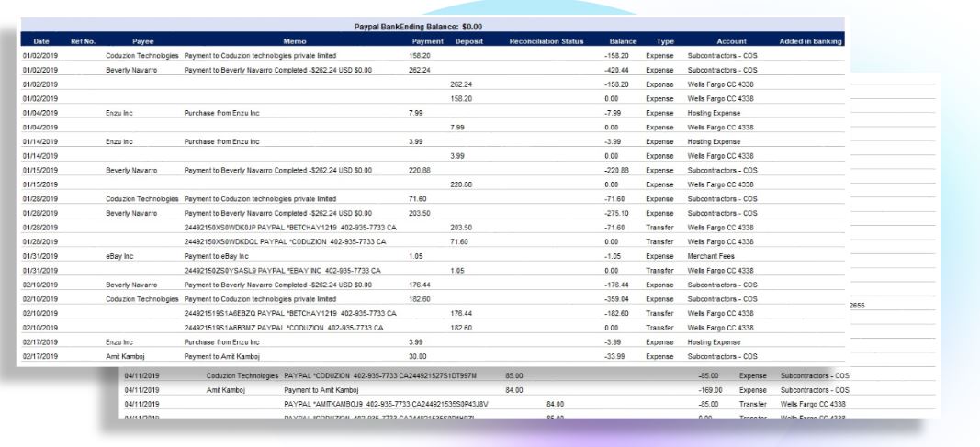The height and width of the screenshot is (447, 980).
Task: Select the 262.24 deposit amount
Action: 461,84
